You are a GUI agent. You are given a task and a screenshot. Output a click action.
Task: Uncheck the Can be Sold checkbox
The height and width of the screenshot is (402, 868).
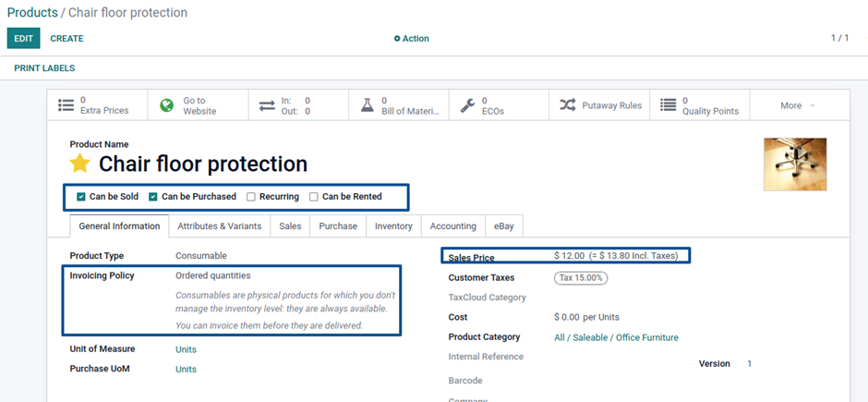tap(81, 197)
